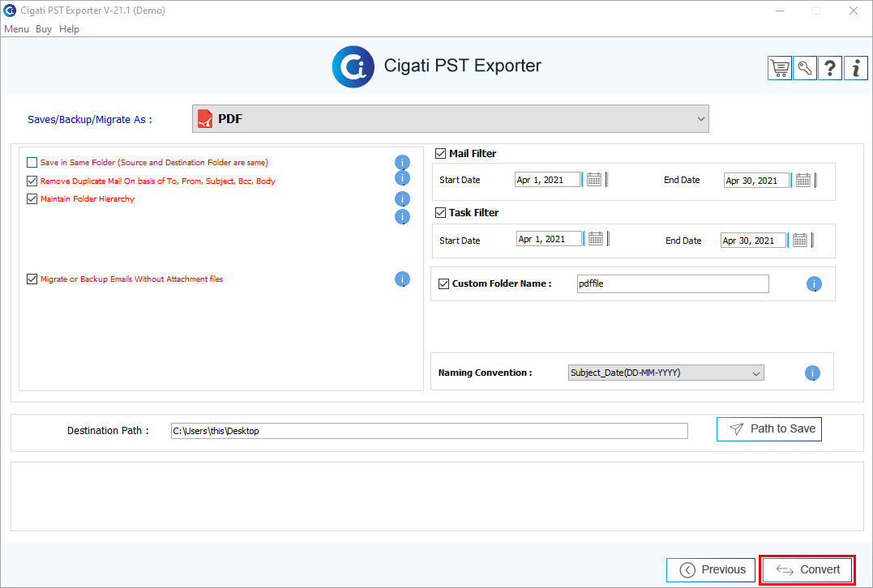Click the Cigati app icon in title bar
The width and height of the screenshot is (873, 588).
[x=10, y=10]
